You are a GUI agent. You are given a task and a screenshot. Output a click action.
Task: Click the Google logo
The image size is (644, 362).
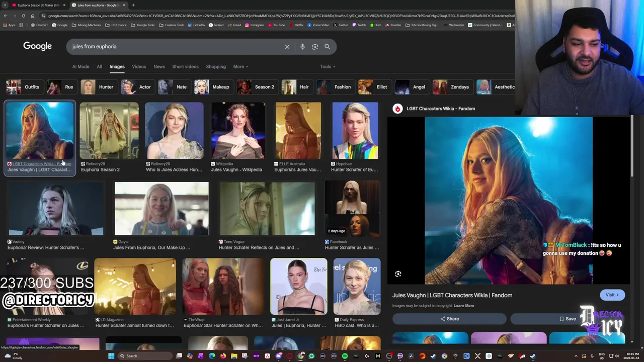click(x=37, y=46)
